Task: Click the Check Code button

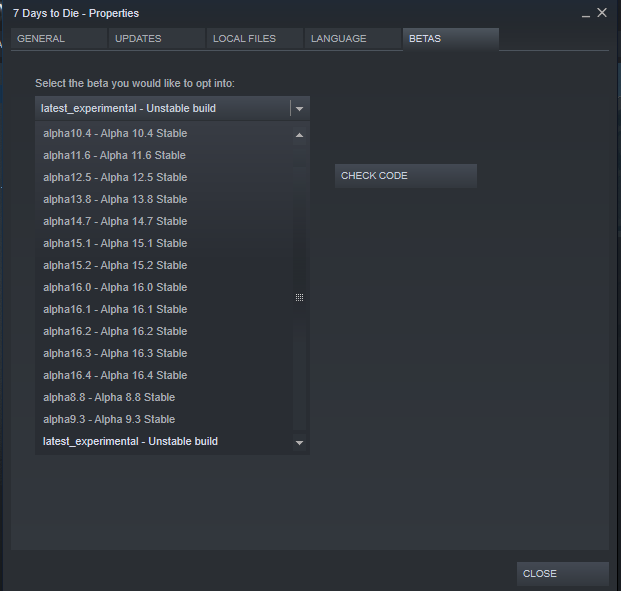Action: [x=406, y=176]
